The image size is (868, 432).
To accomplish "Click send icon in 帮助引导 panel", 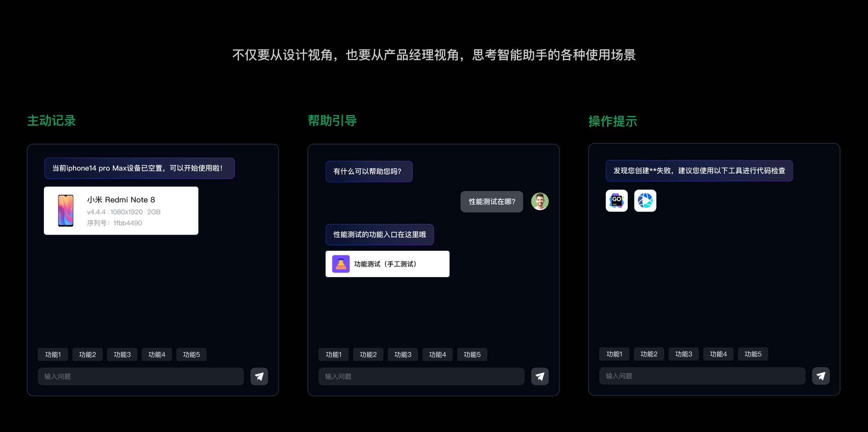I will [x=540, y=376].
